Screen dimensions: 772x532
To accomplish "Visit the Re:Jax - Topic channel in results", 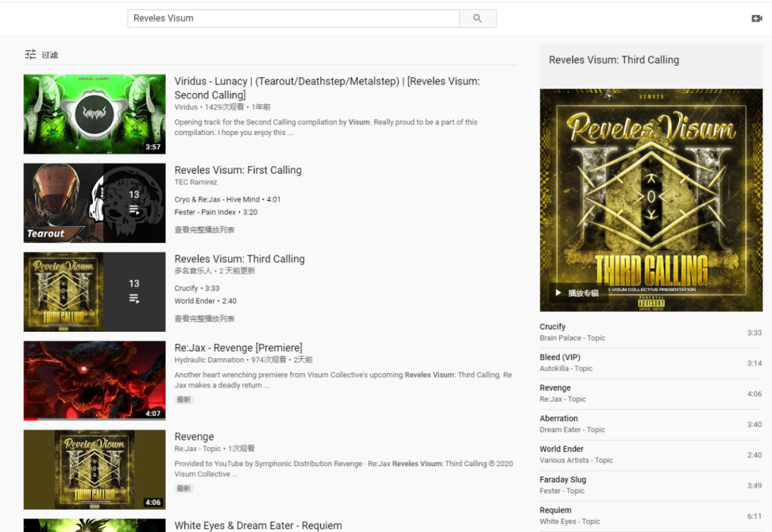I will (197, 449).
